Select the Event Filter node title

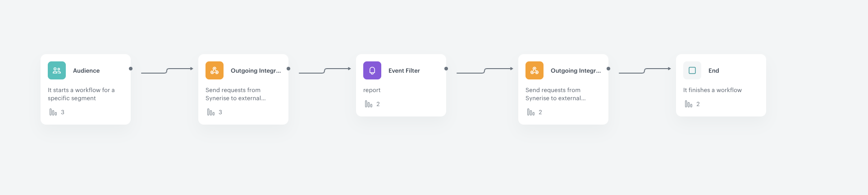(x=404, y=70)
